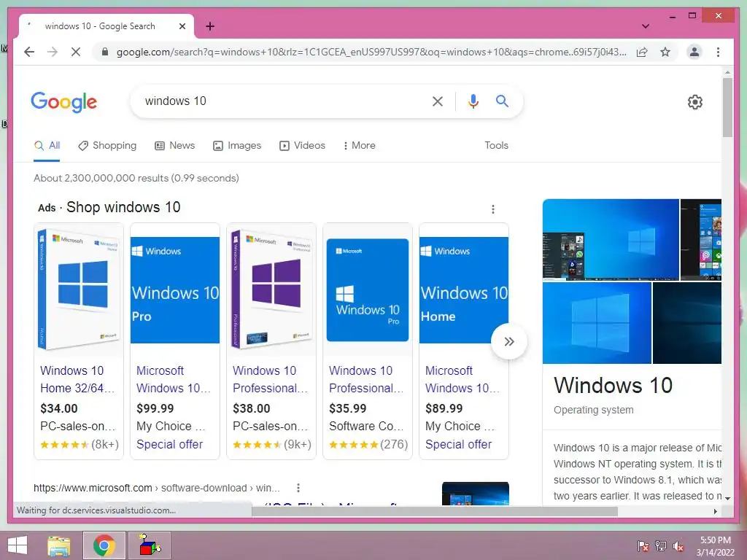Open the colored blocks taskbar app
This screenshot has width=747, height=560.
tap(149, 545)
